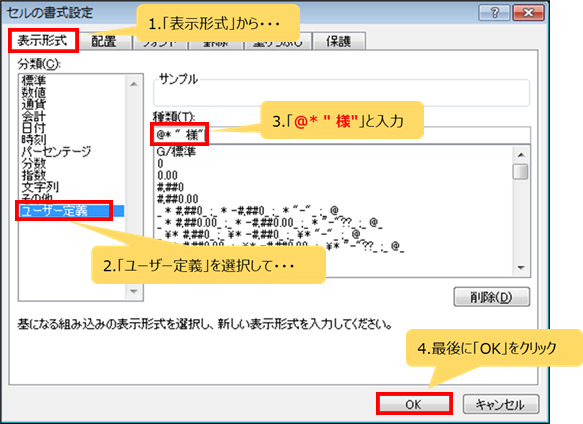Switch to the 保護 tab
Viewport: 583px width, 424px height.
tap(339, 41)
